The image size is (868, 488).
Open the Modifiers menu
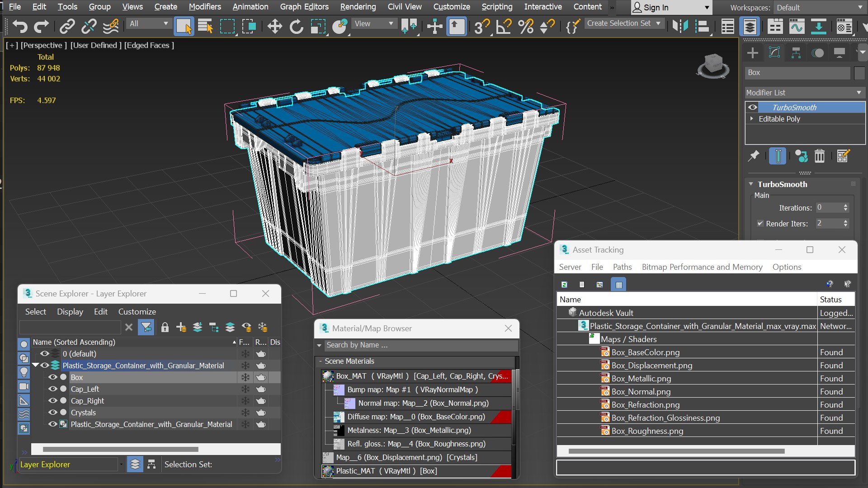[x=205, y=7]
